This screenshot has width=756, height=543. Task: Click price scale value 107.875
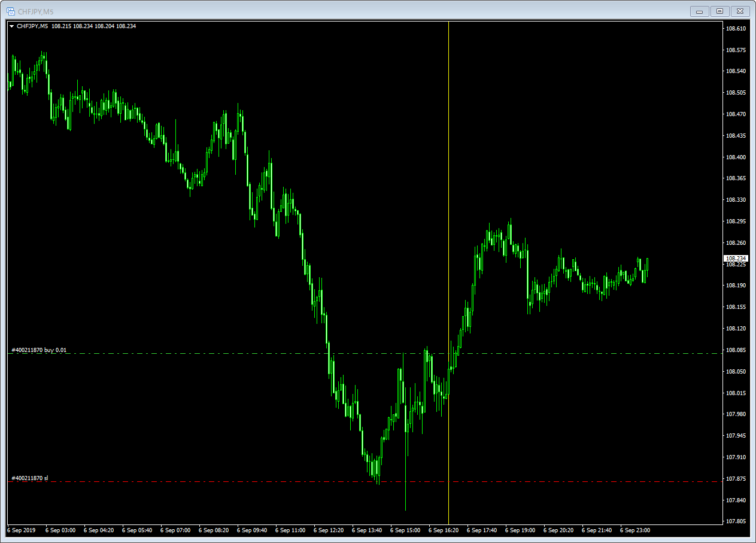tap(736, 479)
